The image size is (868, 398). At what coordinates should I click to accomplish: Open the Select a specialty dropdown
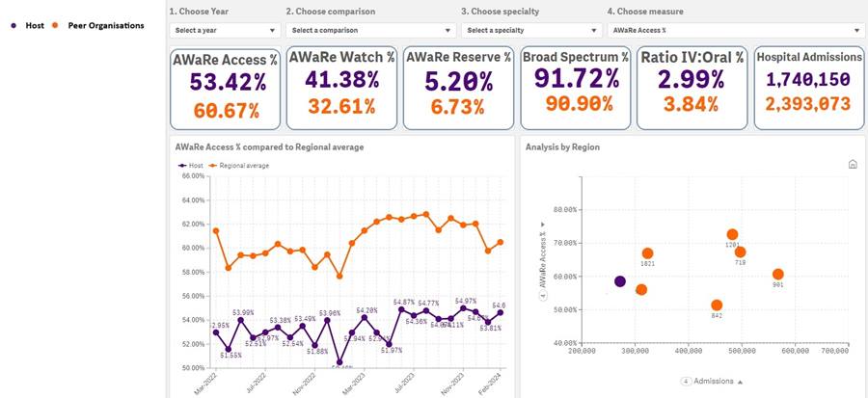point(532,31)
